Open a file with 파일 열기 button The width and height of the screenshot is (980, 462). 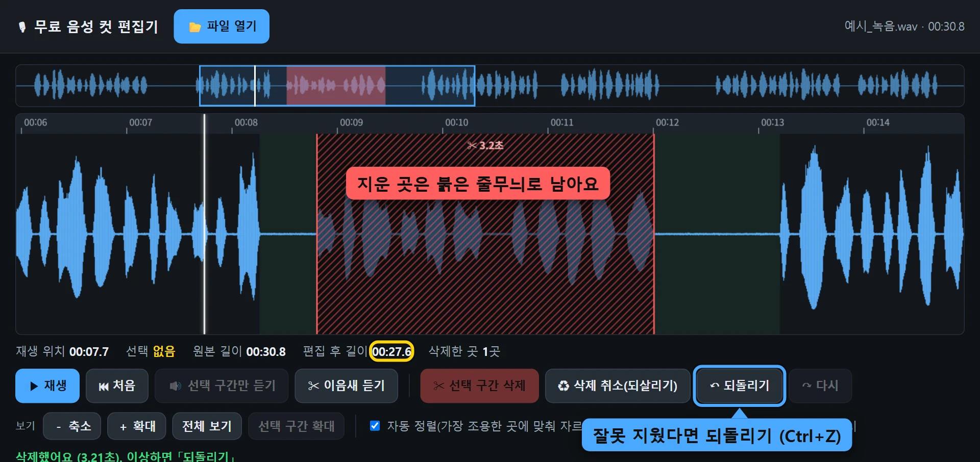tap(222, 27)
